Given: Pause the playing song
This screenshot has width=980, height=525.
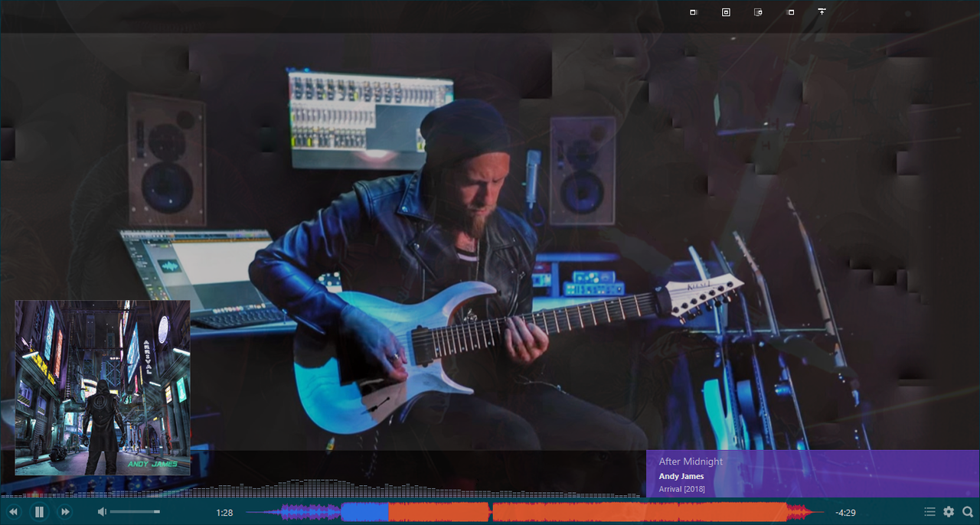Looking at the screenshot, I should coord(39,512).
